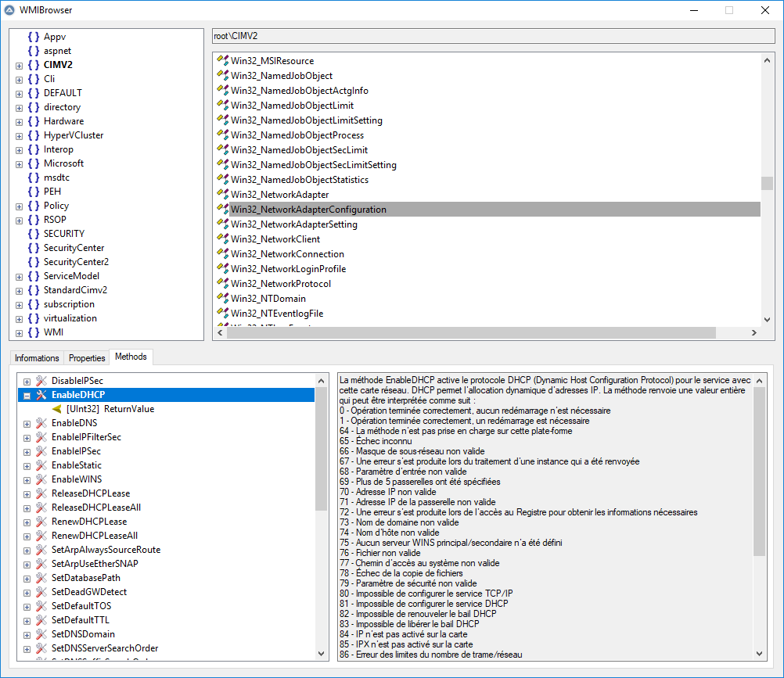Expand the EnableIPFilterSec method node
784x678 pixels.
pyautogui.click(x=27, y=438)
